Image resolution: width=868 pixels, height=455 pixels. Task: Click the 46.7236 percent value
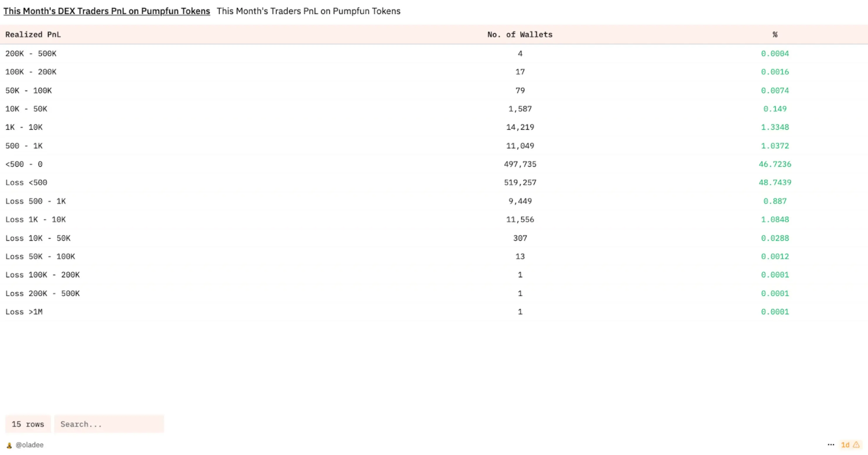point(775,164)
